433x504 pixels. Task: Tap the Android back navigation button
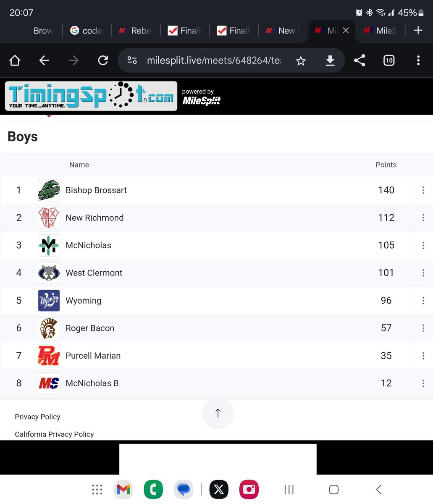click(x=379, y=489)
